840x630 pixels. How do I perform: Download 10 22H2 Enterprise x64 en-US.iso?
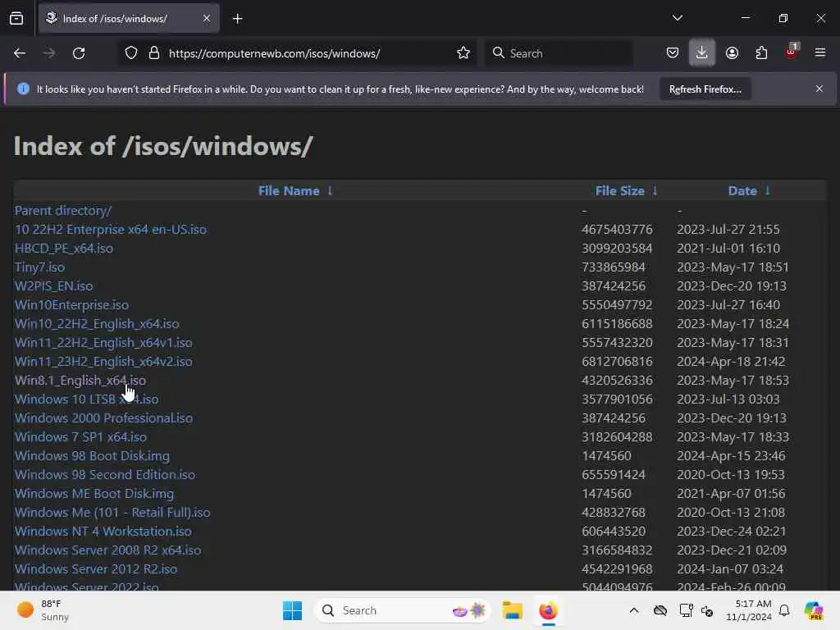tap(111, 230)
